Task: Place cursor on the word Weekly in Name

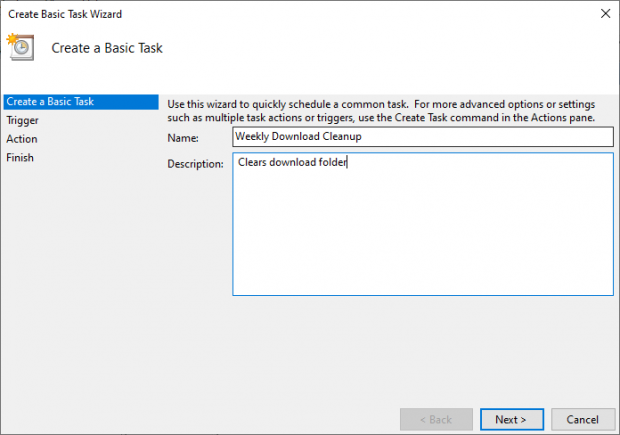Action: click(252, 136)
